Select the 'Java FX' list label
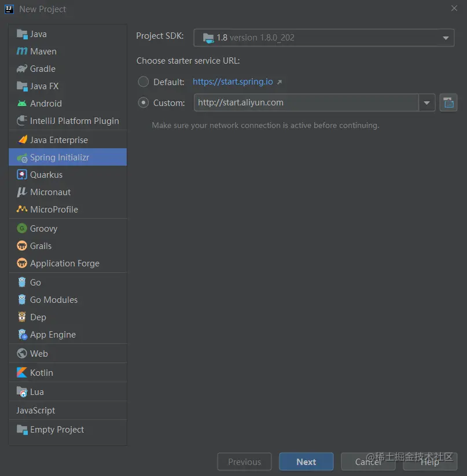The width and height of the screenshot is (467, 476). click(x=44, y=86)
